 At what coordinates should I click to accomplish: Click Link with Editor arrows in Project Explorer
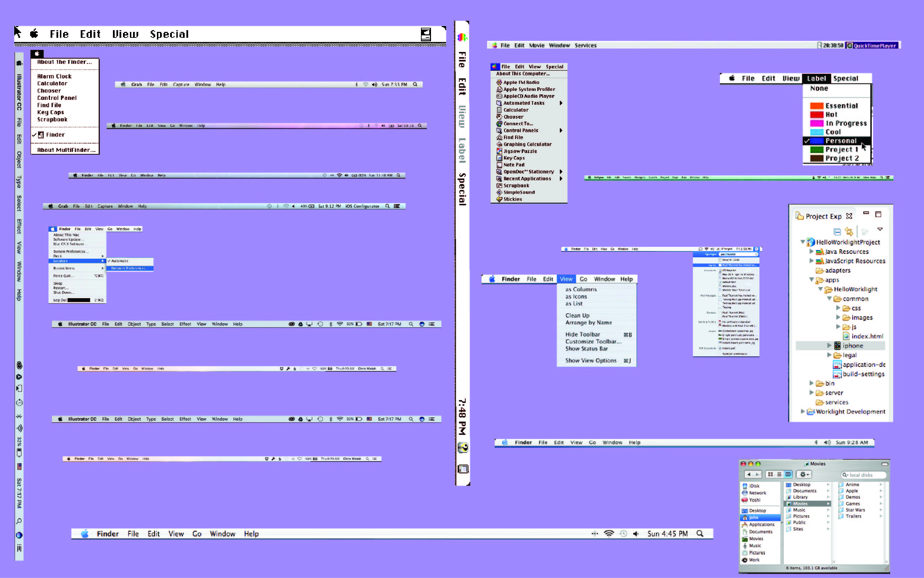pyautogui.click(x=849, y=231)
